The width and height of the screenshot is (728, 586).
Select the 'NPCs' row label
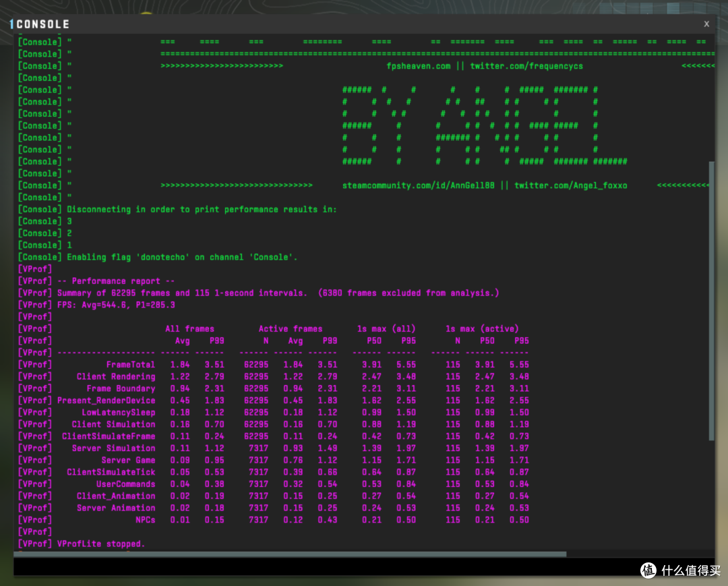[146, 520]
